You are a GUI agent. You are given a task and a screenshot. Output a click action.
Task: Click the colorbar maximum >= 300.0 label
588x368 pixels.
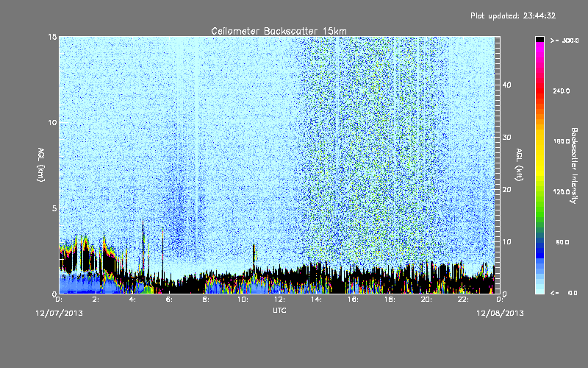coord(564,40)
